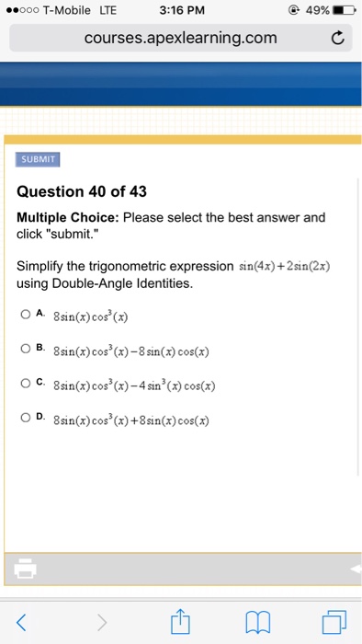Tap the courses.apexlearning.com address bar
Viewport: 362px width, 644px height.
pyautogui.click(x=181, y=38)
